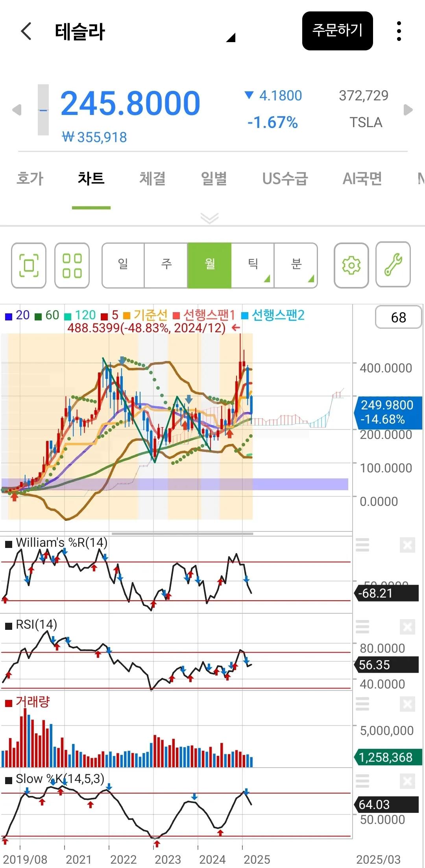
Task: Toggle fullscreen chart view icon
Action: [29, 265]
